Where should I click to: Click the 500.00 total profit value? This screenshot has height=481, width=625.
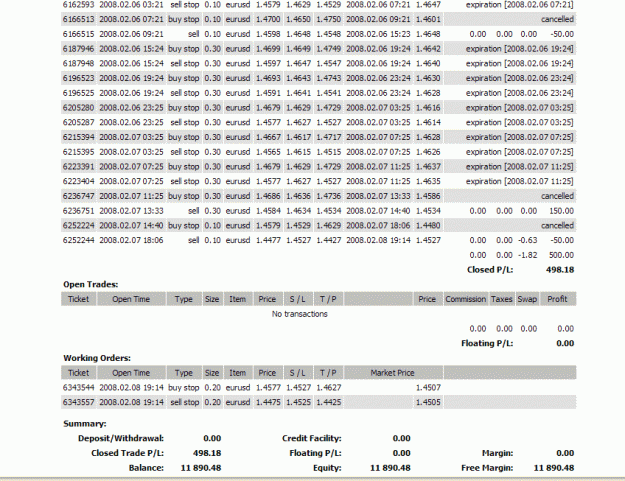click(561, 255)
